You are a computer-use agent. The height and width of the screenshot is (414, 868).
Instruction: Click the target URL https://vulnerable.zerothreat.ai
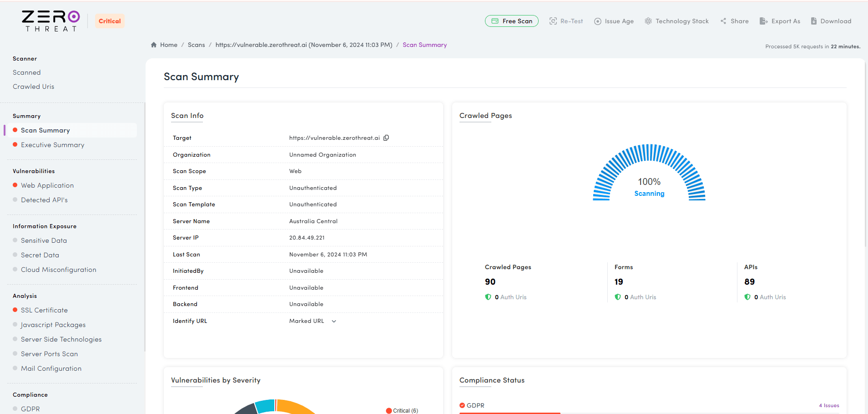click(334, 138)
